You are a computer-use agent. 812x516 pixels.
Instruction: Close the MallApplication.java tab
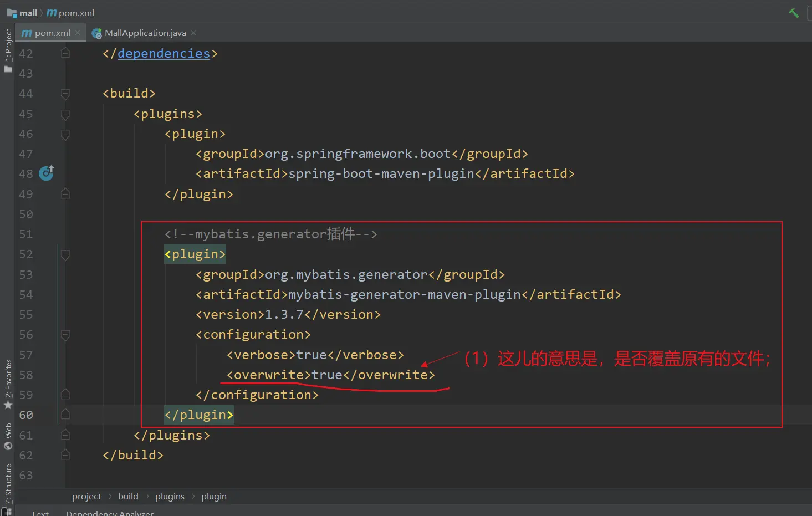click(193, 33)
